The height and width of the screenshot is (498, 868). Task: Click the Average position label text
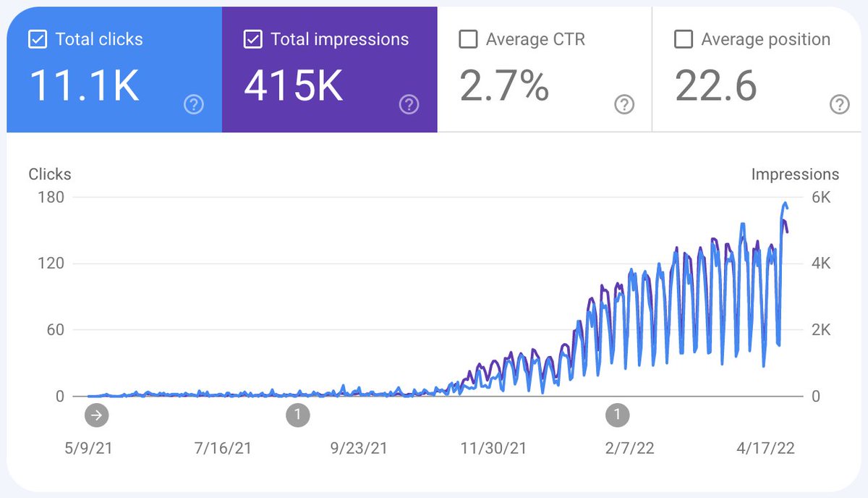766,40
